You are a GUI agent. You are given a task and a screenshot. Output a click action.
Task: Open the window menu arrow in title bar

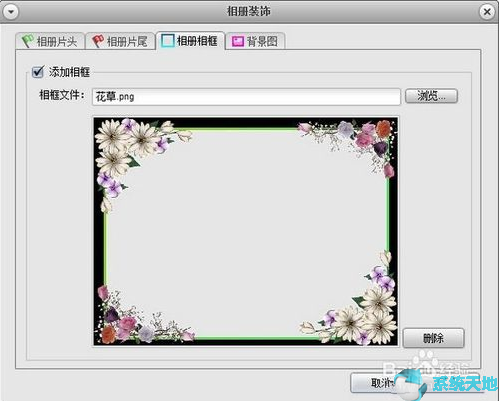(11, 12)
